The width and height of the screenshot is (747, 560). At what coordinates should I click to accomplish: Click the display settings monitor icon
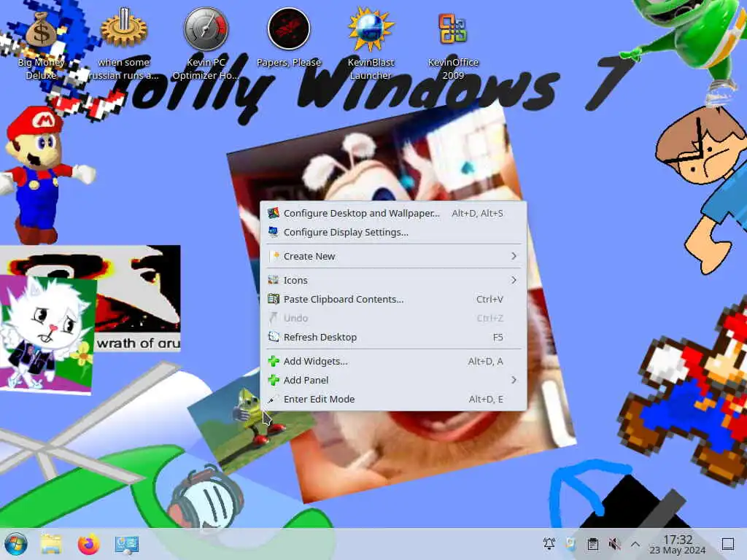point(274,232)
